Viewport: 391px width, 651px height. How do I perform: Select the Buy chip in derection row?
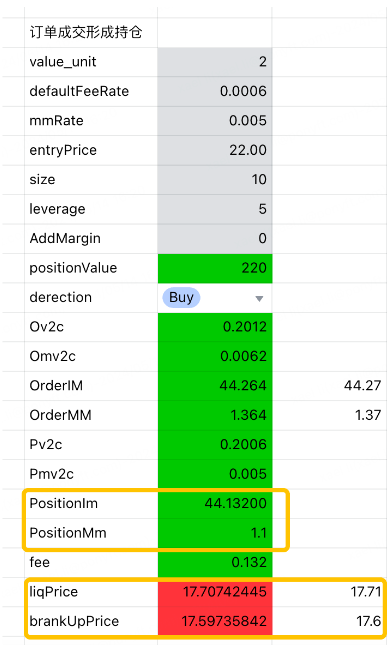[x=181, y=298]
